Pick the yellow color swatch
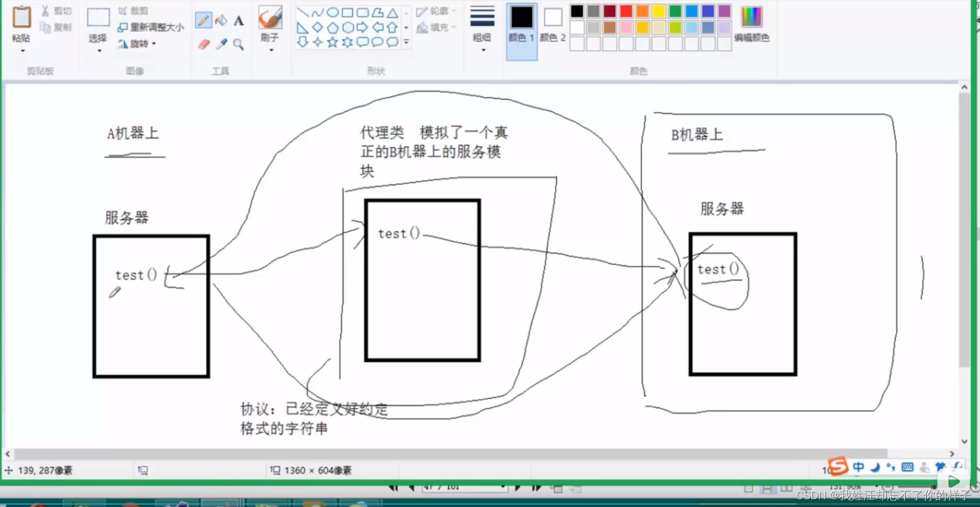This screenshot has width=980, height=507. pos(659,11)
